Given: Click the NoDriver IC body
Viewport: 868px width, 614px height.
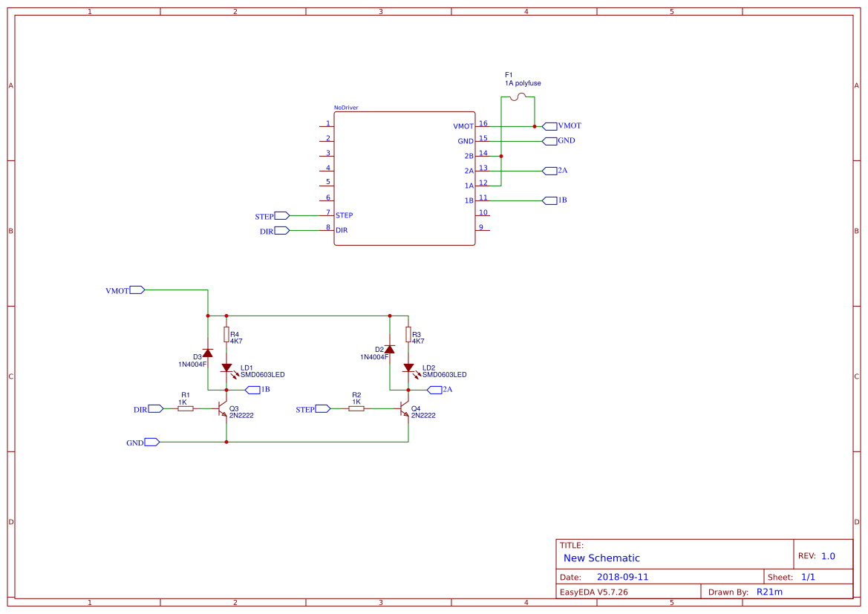Looking at the screenshot, I should (x=404, y=178).
